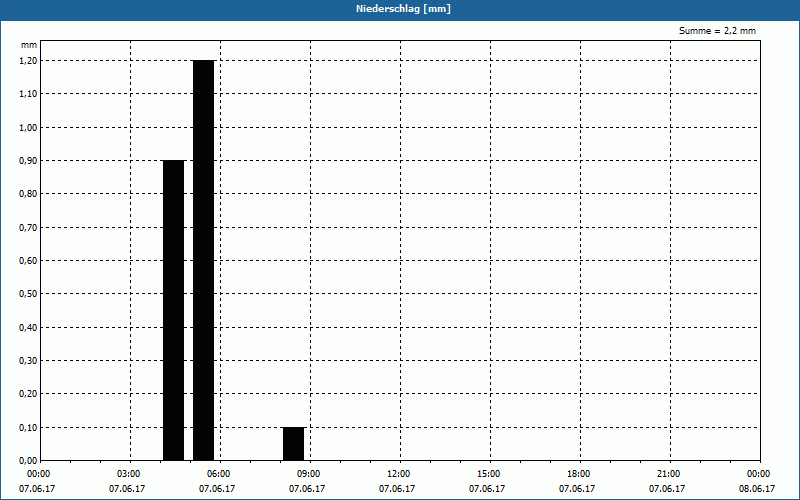Select the 0,20 y-axis value
800x500 pixels.
click(29, 394)
